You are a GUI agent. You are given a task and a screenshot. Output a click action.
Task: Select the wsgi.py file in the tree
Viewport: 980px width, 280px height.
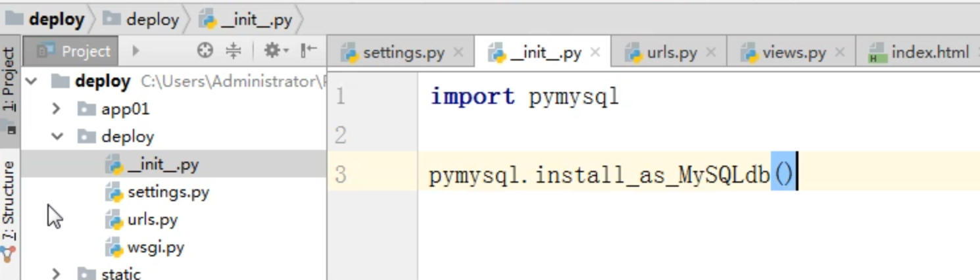tap(155, 248)
